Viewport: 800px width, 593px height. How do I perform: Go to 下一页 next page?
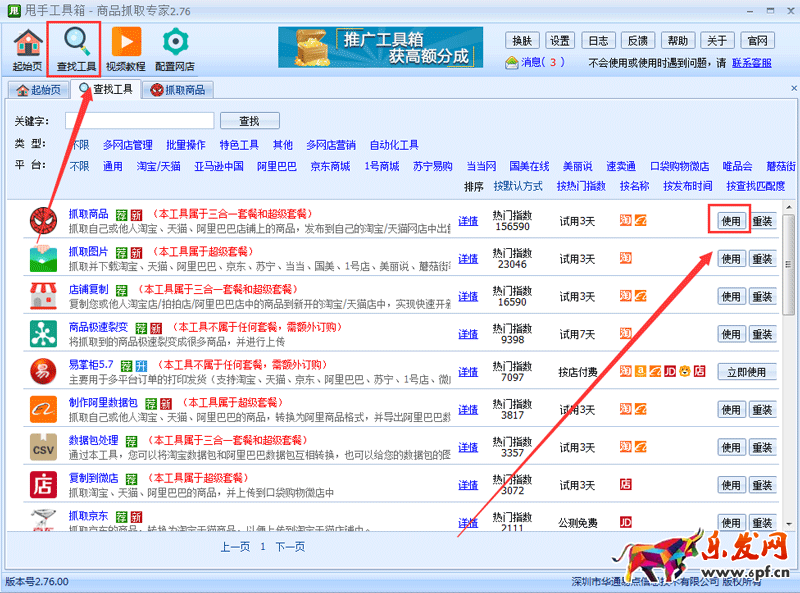(289, 547)
